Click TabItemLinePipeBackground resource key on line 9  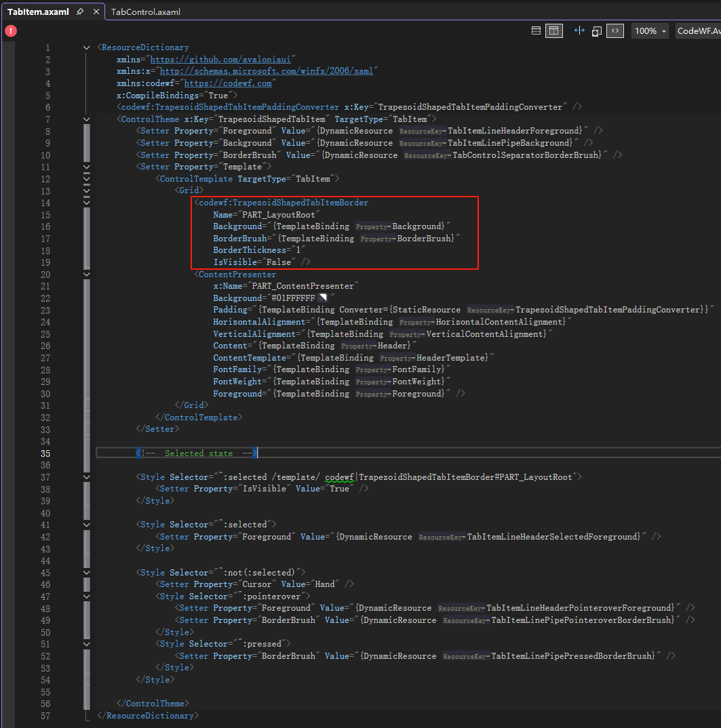tap(509, 143)
